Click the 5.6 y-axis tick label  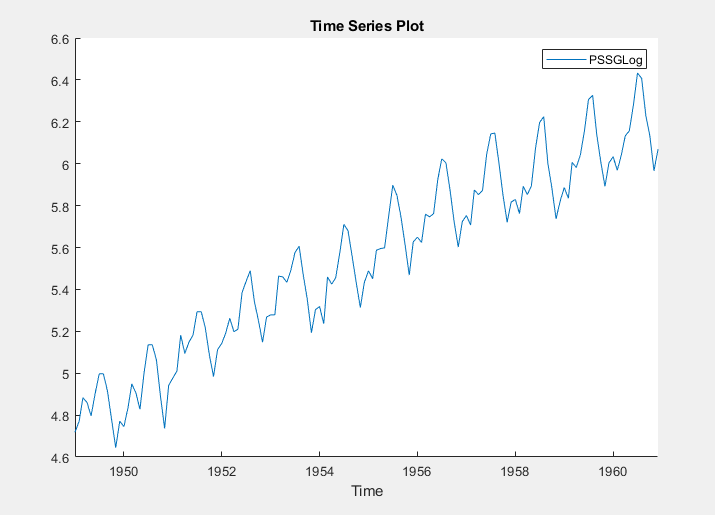click(59, 249)
